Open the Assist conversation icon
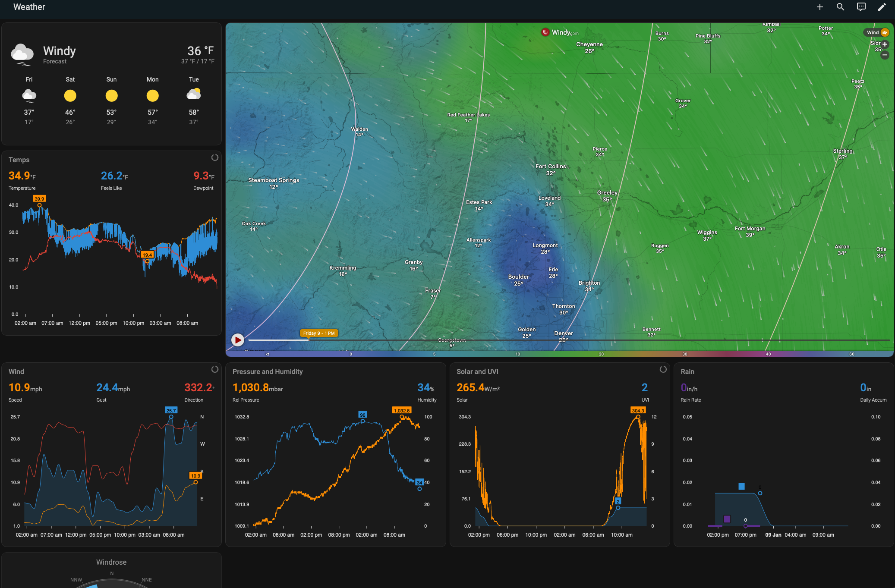This screenshot has width=895, height=588. click(860, 7)
